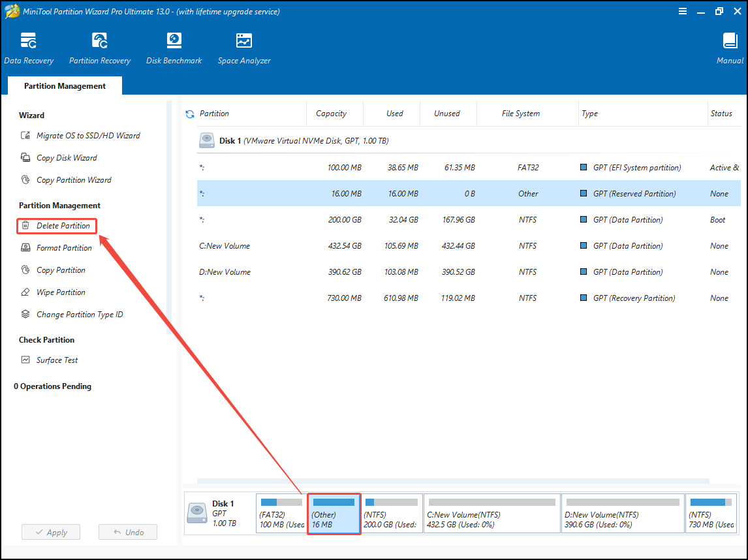Switch to the Partition Management tab
This screenshot has height=560, width=748.
(64, 86)
